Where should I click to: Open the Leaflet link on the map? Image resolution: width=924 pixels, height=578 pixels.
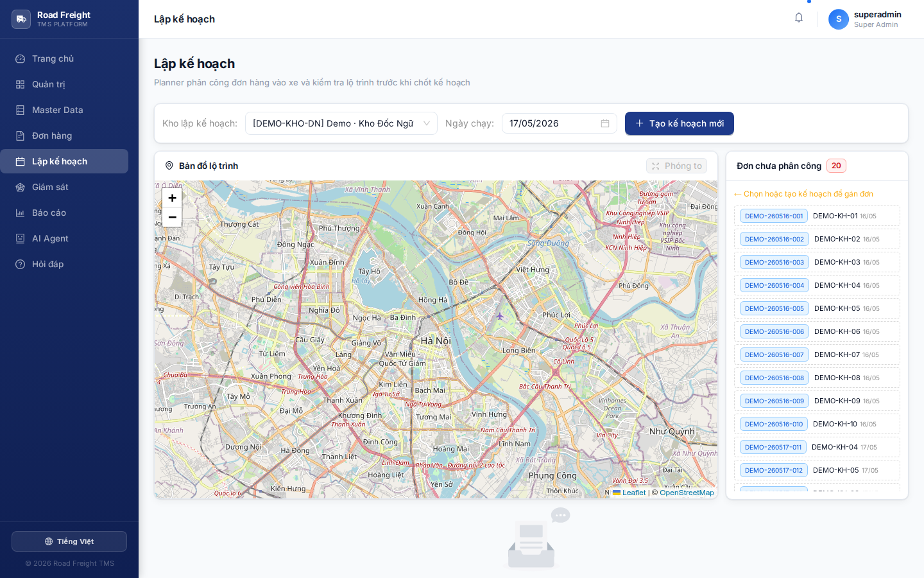(x=629, y=493)
